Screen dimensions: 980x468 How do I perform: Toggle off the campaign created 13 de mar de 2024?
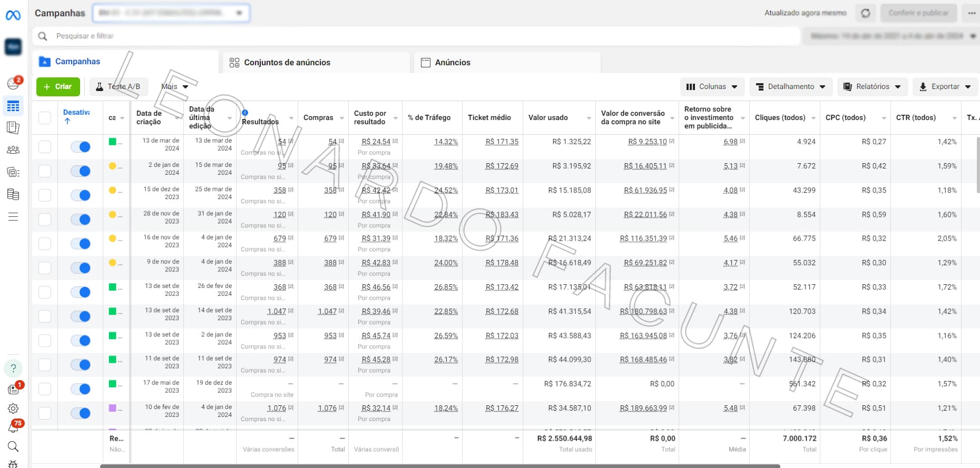coord(81,147)
